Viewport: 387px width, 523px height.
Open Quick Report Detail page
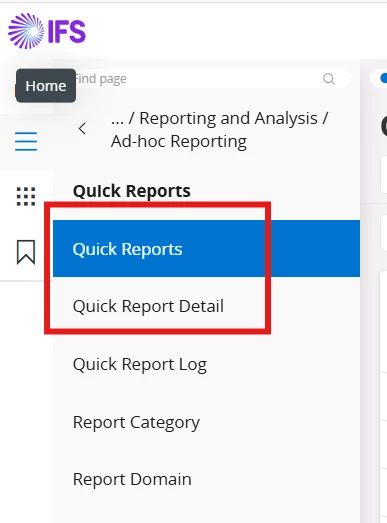(148, 306)
